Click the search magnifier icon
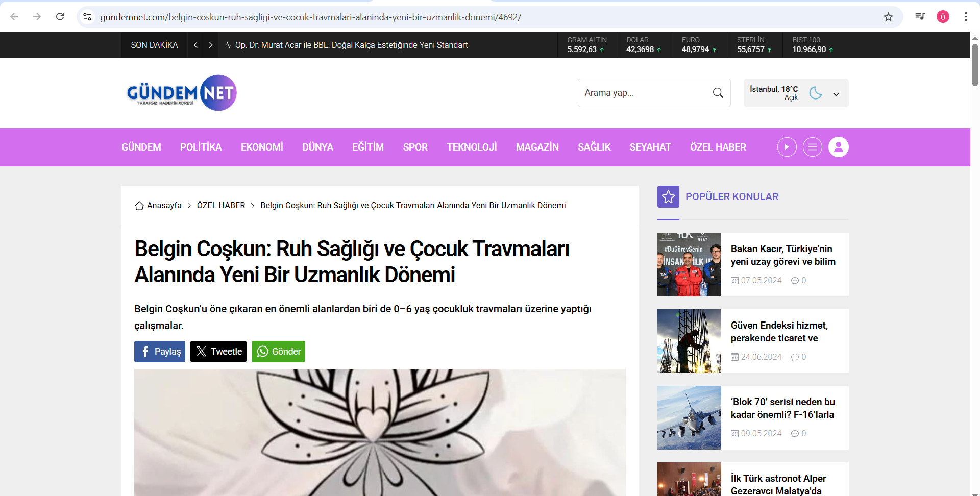 tap(718, 93)
